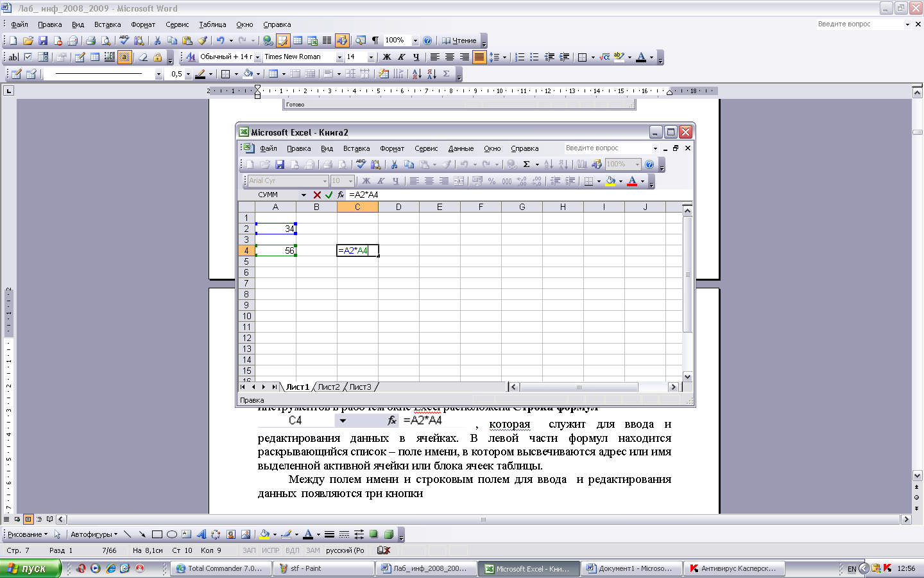Image resolution: width=924 pixels, height=578 pixels.
Task: Open the Правка menu in Word
Action: tap(50, 24)
